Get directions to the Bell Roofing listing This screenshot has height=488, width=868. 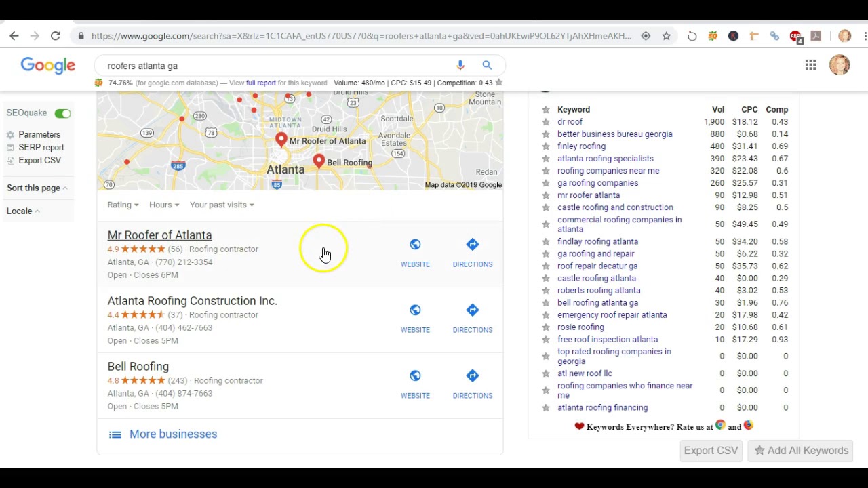[473, 376]
